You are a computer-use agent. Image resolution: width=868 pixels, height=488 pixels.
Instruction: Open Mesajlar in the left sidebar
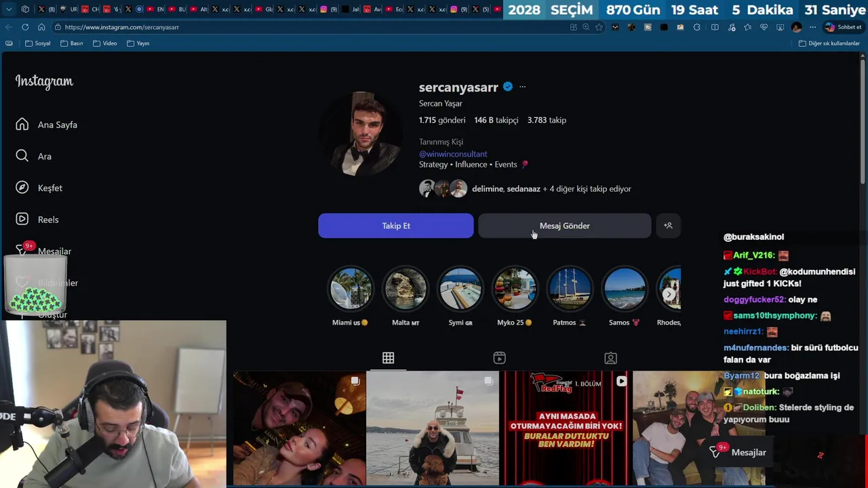click(x=44, y=251)
